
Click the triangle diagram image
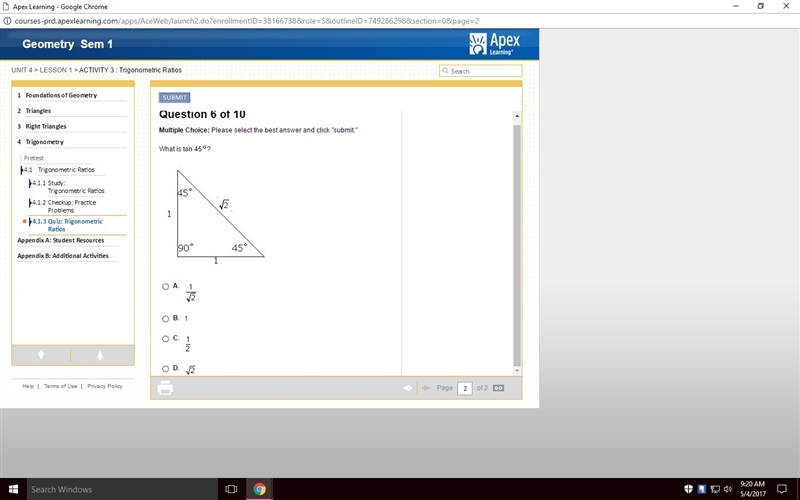(x=216, y=217)
